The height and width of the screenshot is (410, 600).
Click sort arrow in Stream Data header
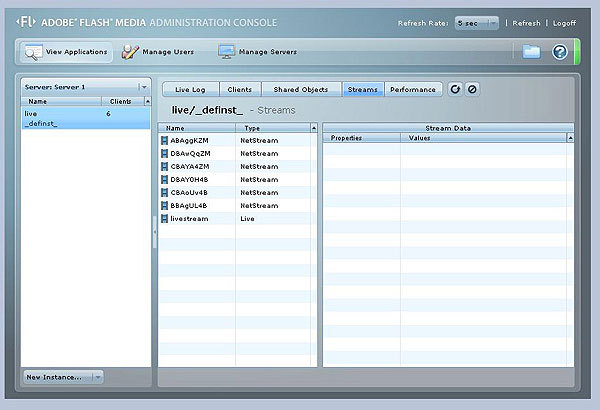point(570,138)
